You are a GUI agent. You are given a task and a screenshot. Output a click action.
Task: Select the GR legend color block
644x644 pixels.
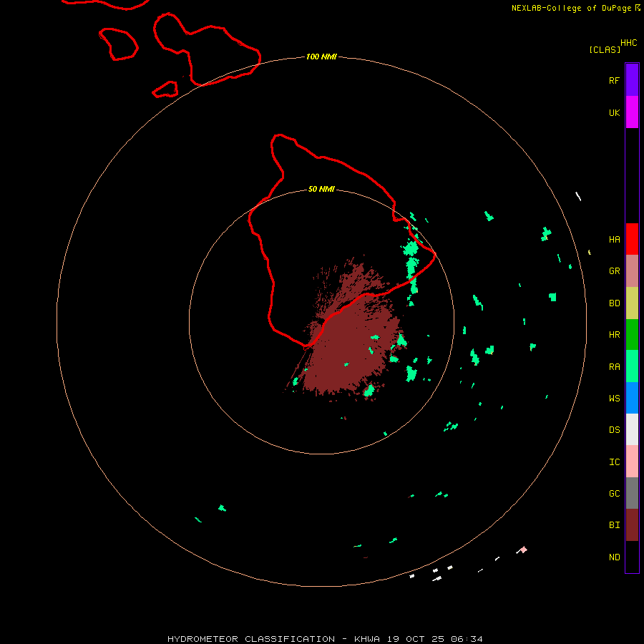click(x=632, y=271)
